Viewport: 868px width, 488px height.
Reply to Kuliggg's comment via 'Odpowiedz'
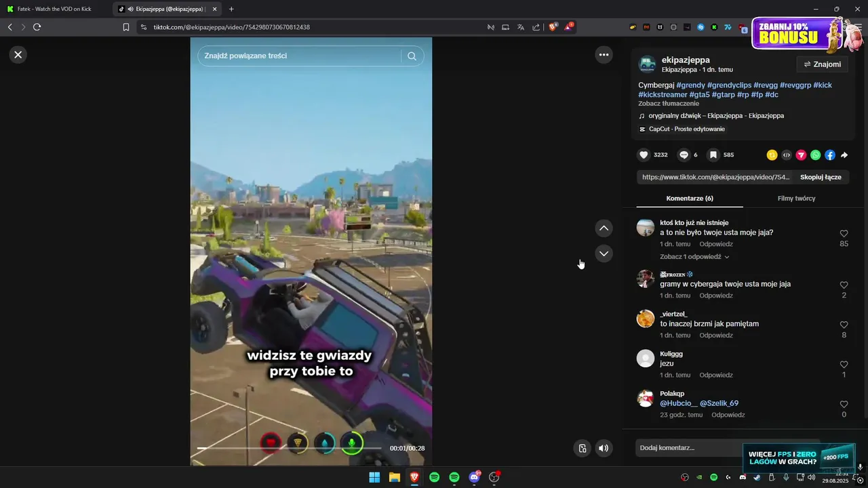coord(716,375)
